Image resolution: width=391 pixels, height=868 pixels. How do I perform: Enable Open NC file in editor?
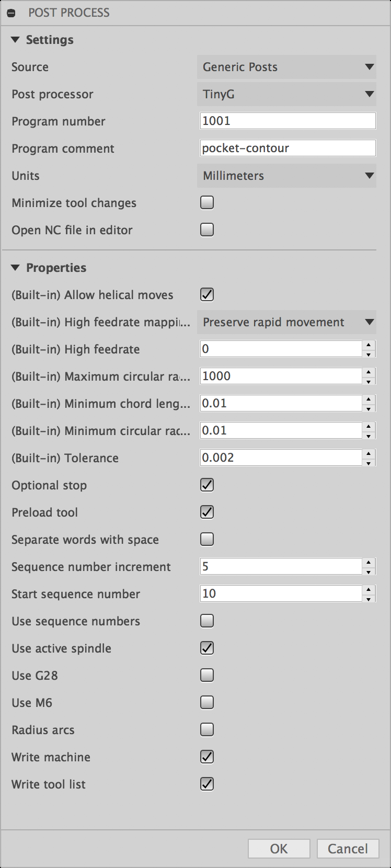click(x=206, y=230)
